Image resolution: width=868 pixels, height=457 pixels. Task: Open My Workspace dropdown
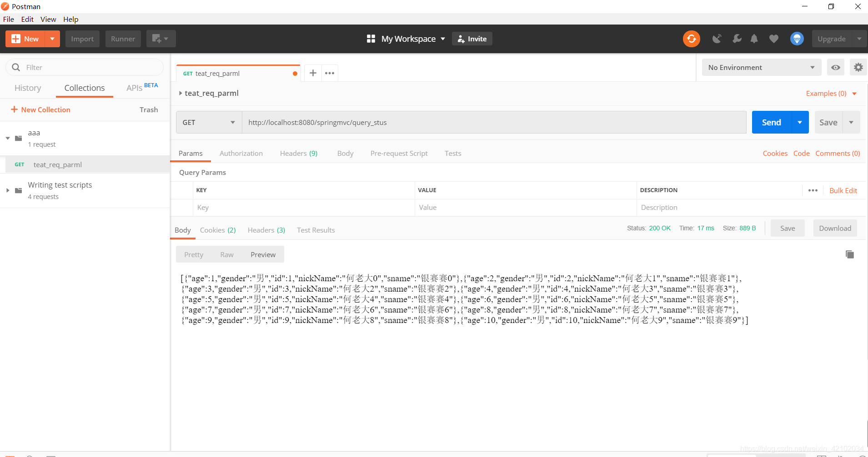tap(443, 39)
